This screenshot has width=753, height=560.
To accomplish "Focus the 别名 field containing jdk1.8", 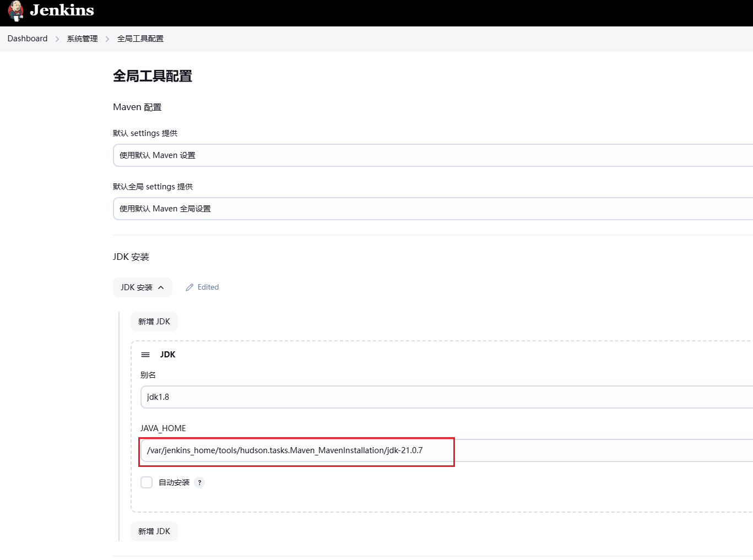I will pos(447,397).
